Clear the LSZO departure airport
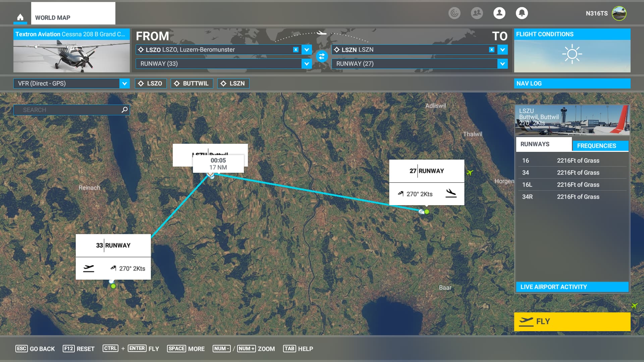This screenshot has width=644, height=362. tap(296, 50)
